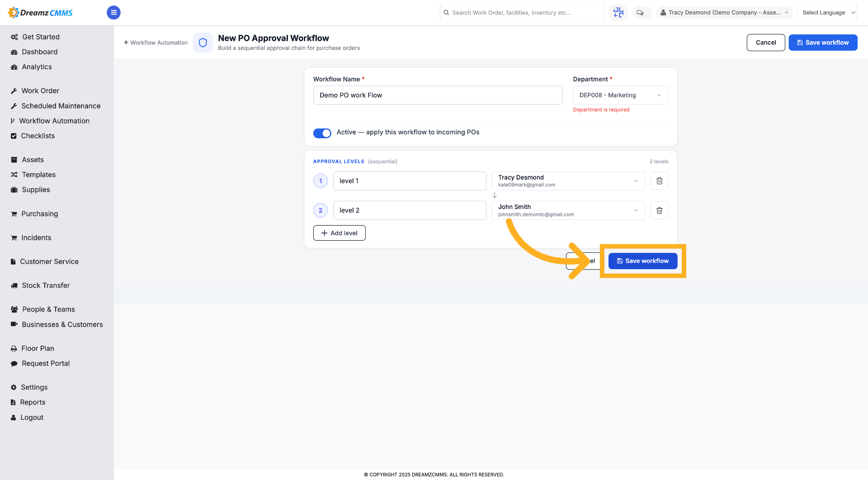Image resolution: width=868 pixels, height=480 pixels.
Task: Click the People & Teams group icon
Action: click(14, 309)
